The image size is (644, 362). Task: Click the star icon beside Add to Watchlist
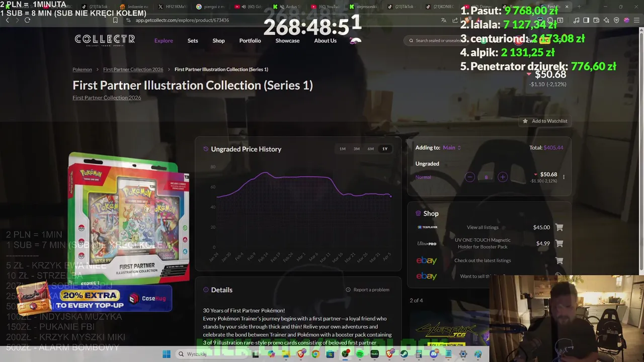(x=525, y=121)
